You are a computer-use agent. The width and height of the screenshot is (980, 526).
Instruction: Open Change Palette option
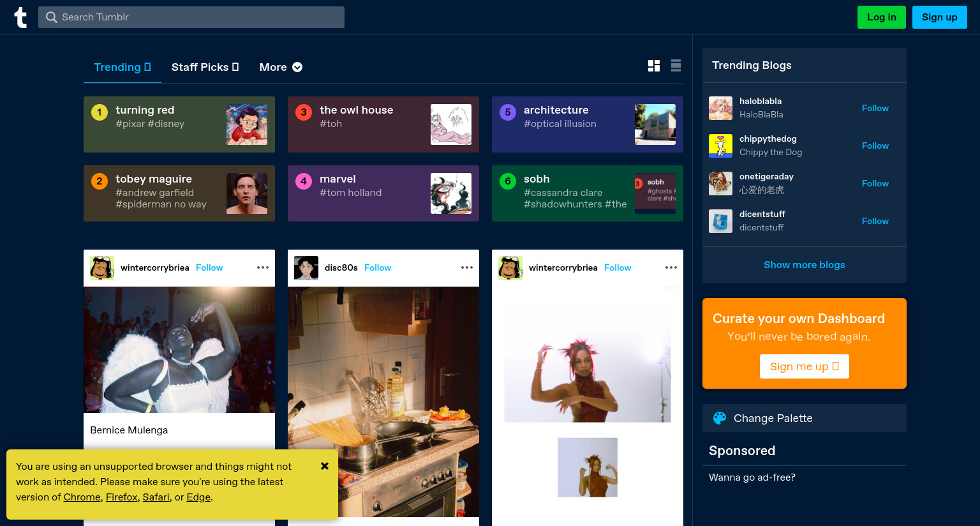tap(805, 418)
